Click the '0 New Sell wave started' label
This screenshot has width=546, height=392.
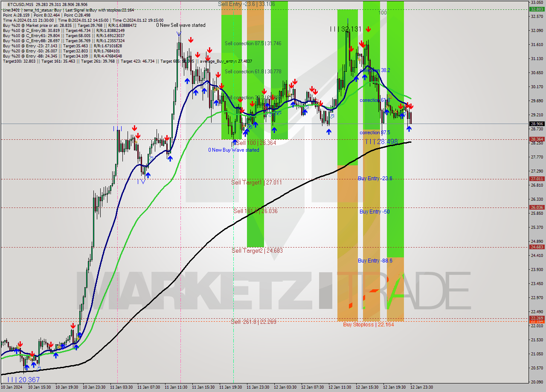click(180, 25)
